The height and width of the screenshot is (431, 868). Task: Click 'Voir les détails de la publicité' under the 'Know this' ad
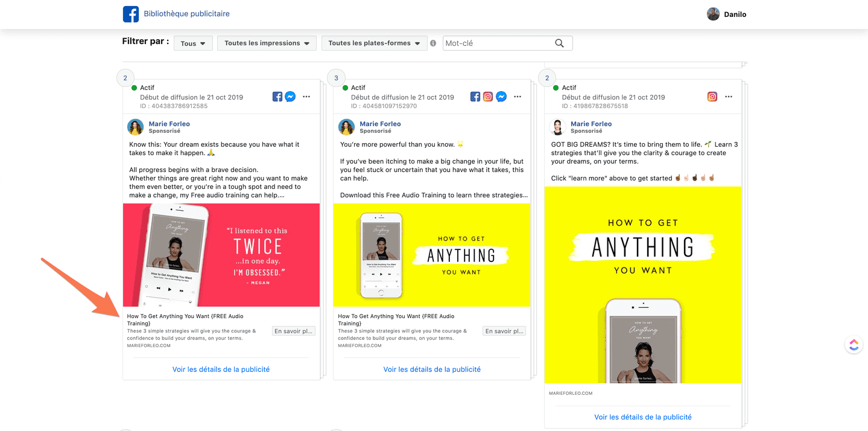(x=221, y=369)
